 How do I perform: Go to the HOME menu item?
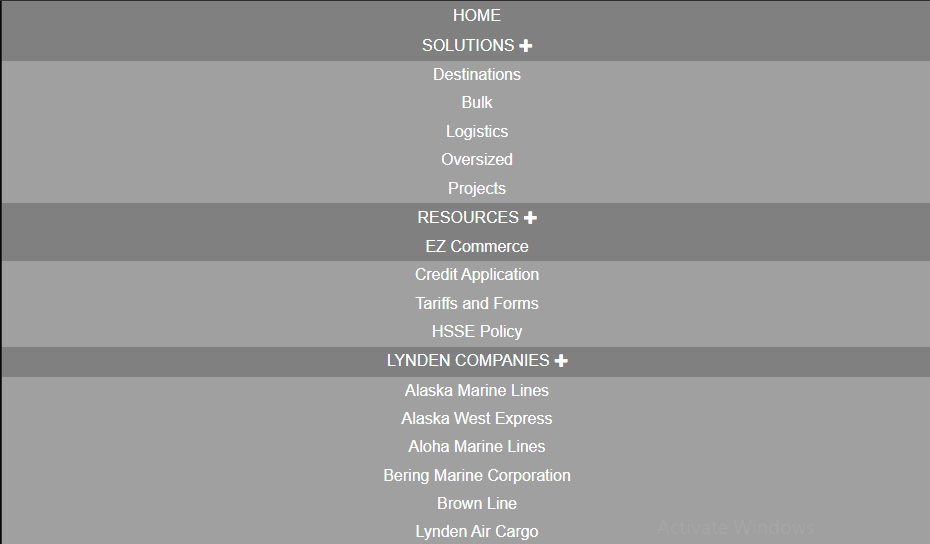(x=477, y=15)
